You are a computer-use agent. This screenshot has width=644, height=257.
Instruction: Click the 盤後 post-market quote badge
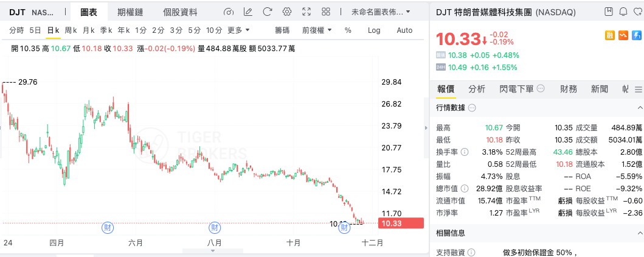point(441,55)
